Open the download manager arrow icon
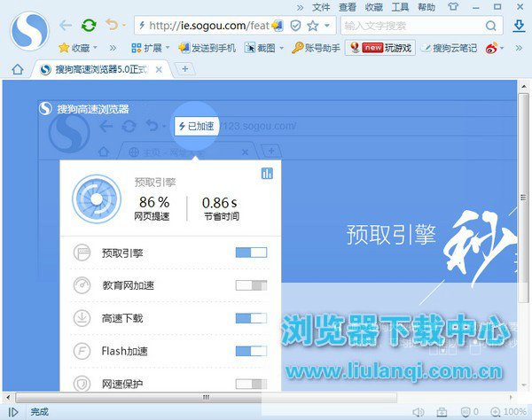This screenshot has height=420, width=532. point(519,26)
